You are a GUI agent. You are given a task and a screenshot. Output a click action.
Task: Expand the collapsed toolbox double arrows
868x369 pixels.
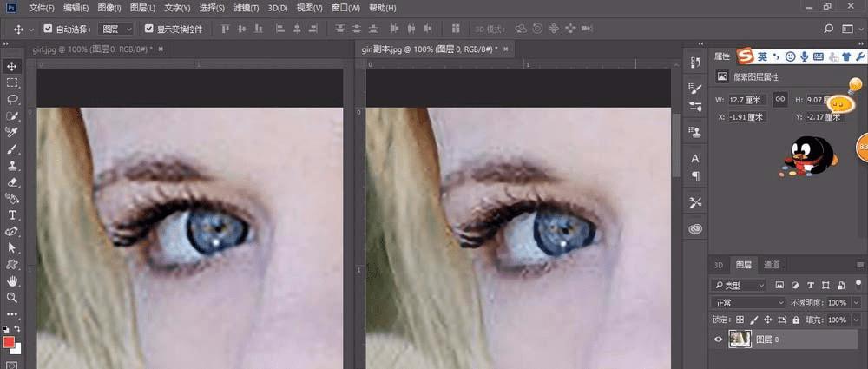coord(5,43)
